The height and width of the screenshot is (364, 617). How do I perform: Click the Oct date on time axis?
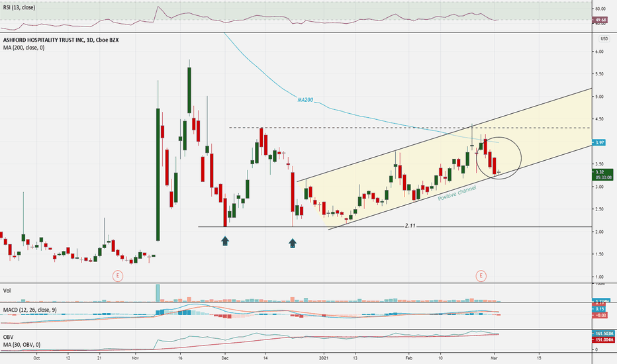pyautogui.click(x=36, y=358)
